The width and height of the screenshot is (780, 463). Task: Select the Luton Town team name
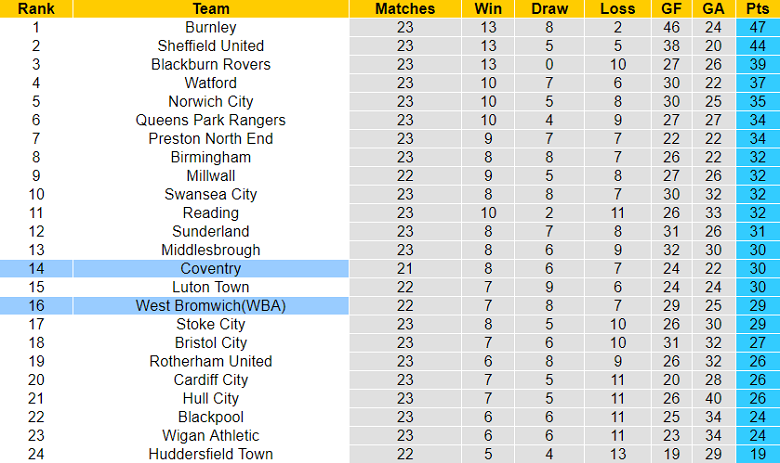(211, 287)
